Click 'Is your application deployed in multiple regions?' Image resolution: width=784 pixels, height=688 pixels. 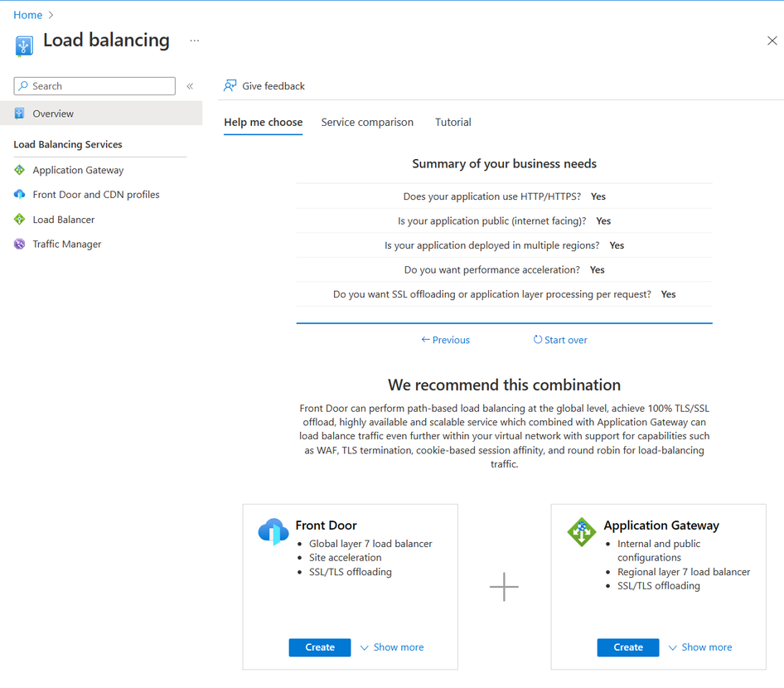pyautogui.click(x=491, y=245)
